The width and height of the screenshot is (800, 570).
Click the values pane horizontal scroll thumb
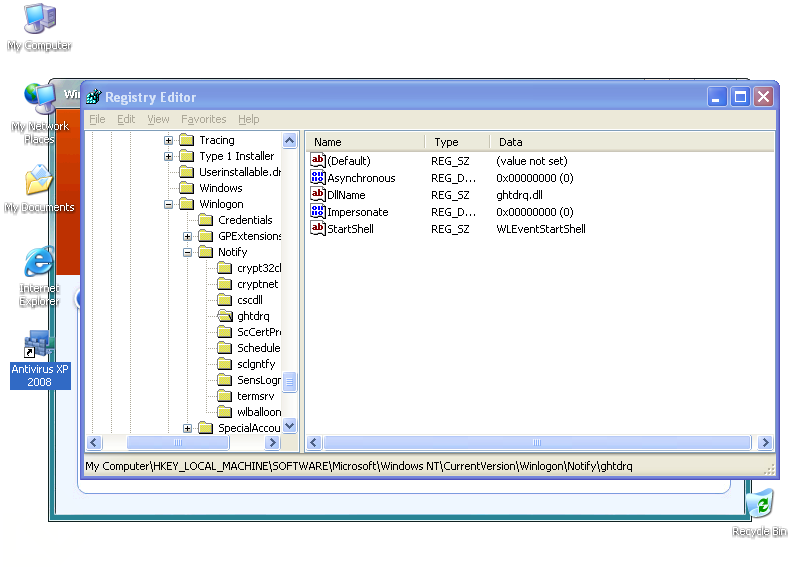click(537, 442)
